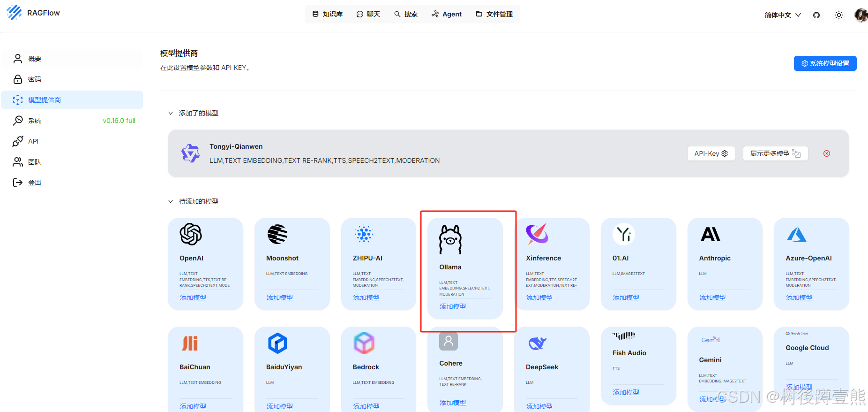Delete the Tongyi-Qianwen provider with red X

click(827, 153)
